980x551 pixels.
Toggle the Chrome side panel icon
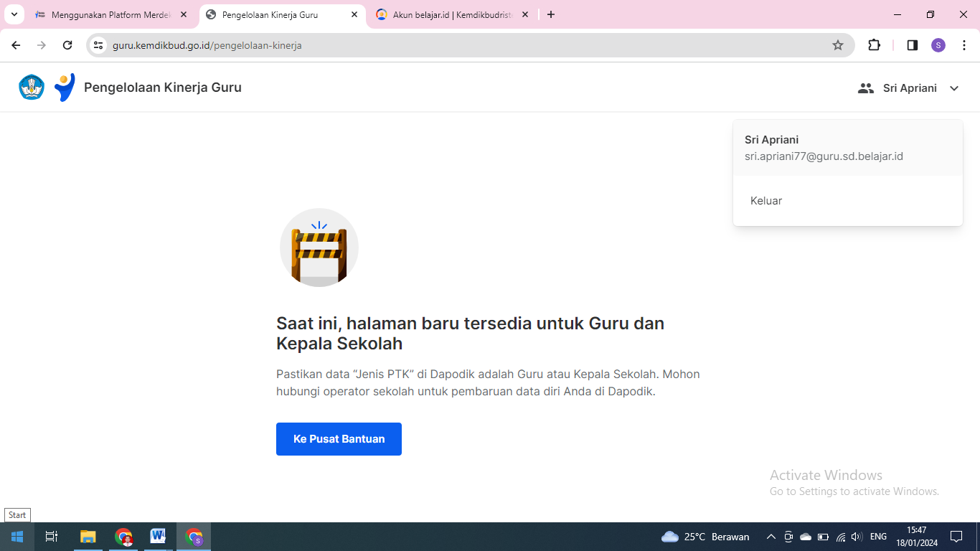click(913, 45)
